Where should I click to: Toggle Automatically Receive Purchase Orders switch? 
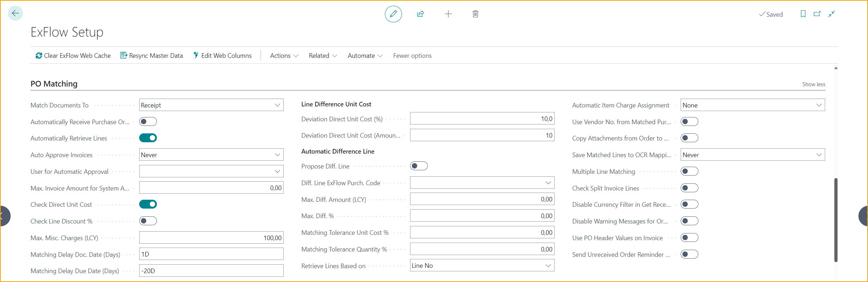(x=148, y=122)
